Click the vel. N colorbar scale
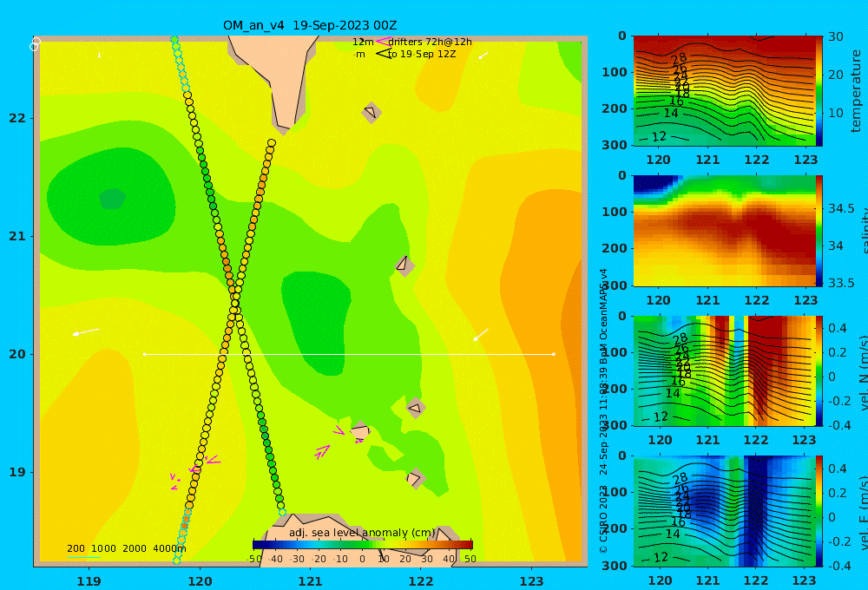 click(819, 370)
